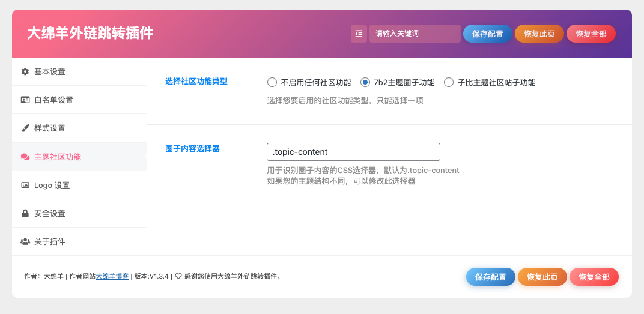This screenshot has height=314, width=644.
Task: Click the hint text 如果您的主题结构不同，可以修改此选择器
Action: coord(341,181)
